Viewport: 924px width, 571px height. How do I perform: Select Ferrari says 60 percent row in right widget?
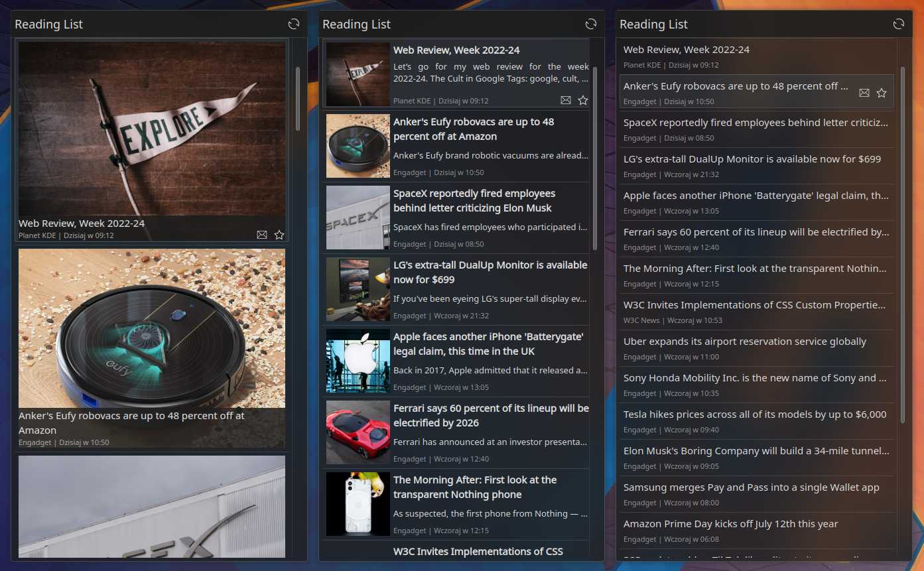[757, 239]
